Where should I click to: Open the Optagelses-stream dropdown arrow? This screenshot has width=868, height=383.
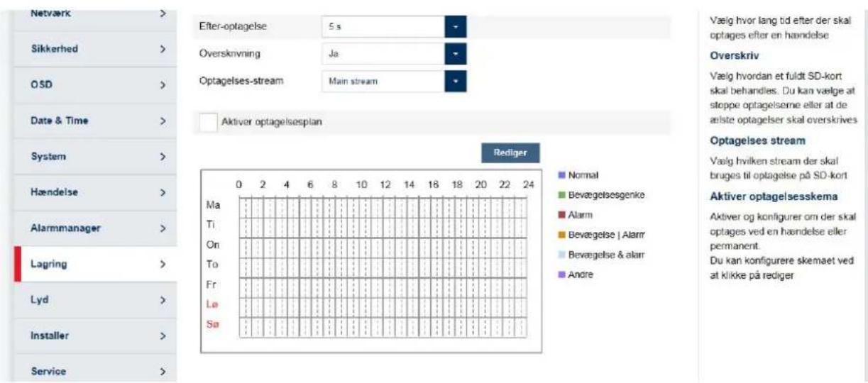455,81
